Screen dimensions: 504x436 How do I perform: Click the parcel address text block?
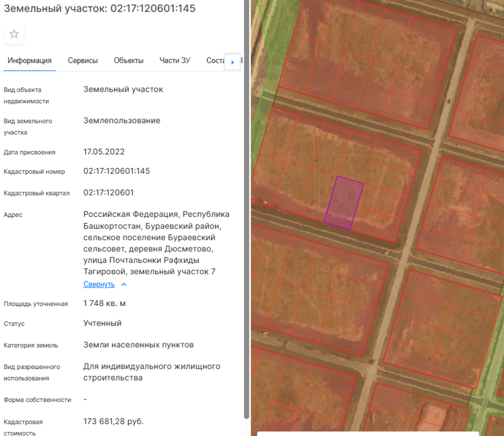pos(156,243)
